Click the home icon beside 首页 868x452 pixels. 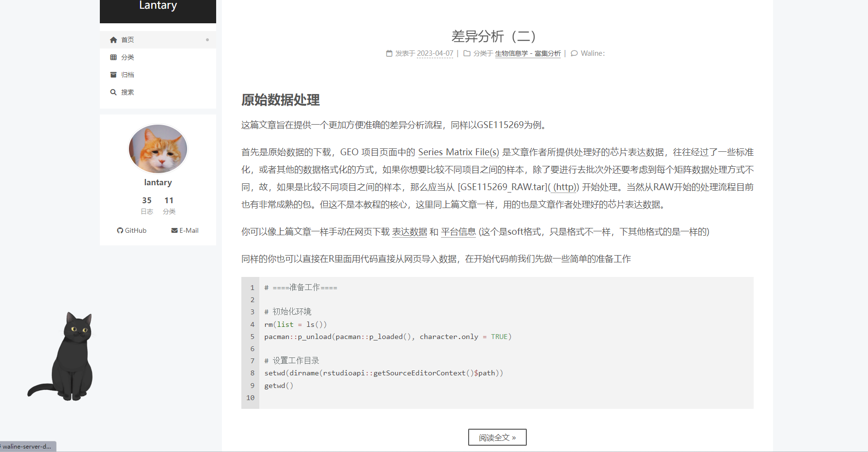pos(113,39)
